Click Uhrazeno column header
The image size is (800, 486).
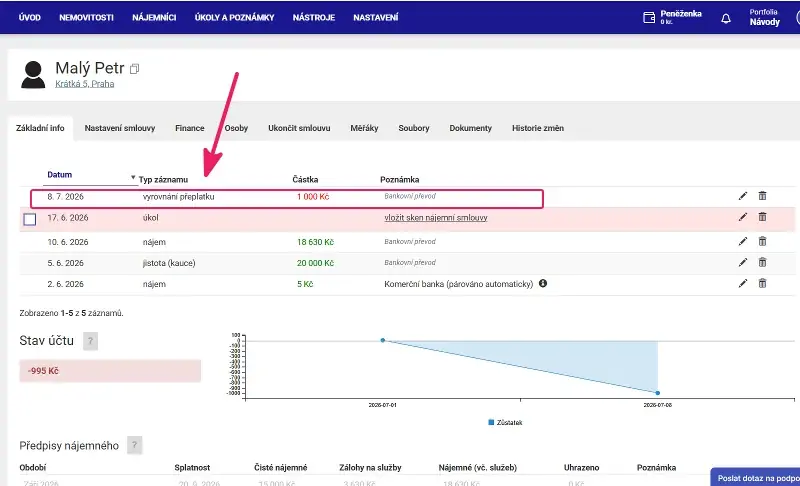(x=581, y=467)
